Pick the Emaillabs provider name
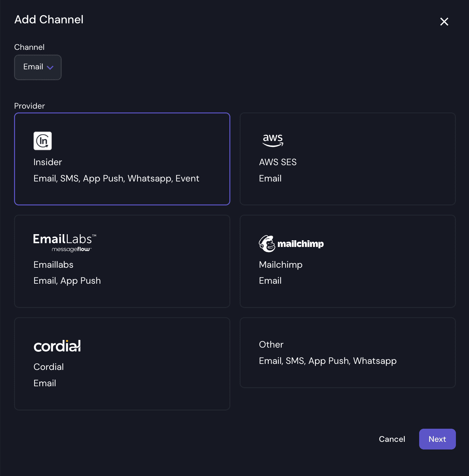 pos(53,265)
